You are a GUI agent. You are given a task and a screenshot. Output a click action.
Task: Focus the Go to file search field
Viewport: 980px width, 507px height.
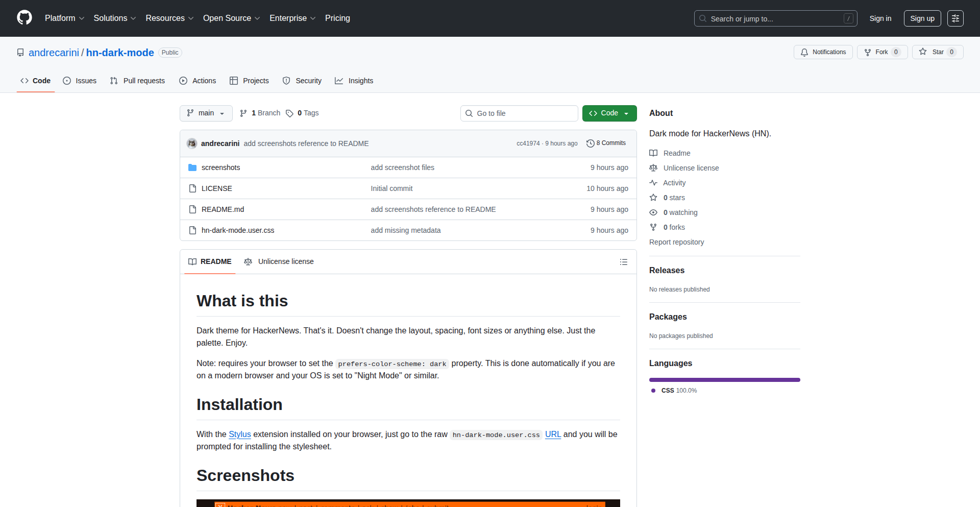pyautogui.click(x=519, y=113)
